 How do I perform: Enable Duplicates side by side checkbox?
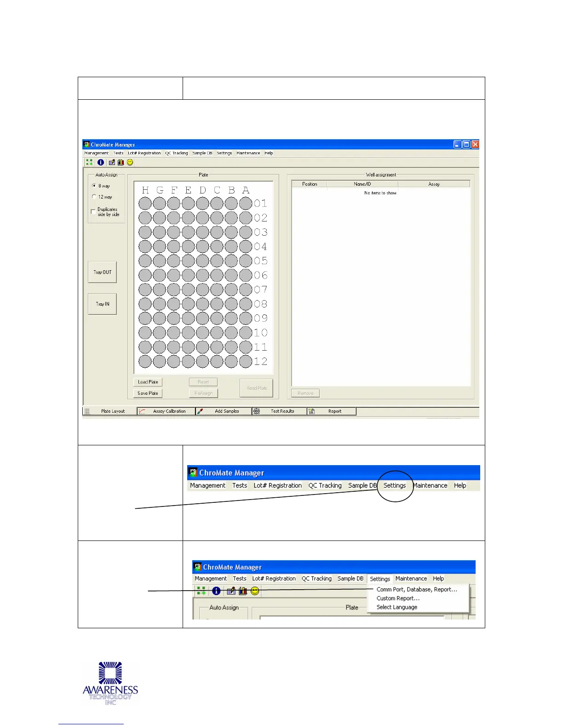pos(93,212)
